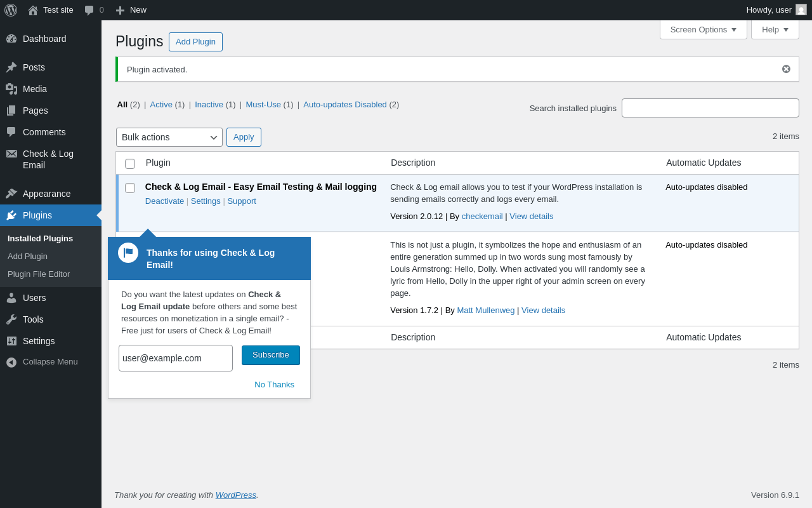Image resolution: width=812 pixels, height=508 pixels.
Task: Click the Check & Log Email envelope icon
Action: pyautogui.click(x=11, y=154)
